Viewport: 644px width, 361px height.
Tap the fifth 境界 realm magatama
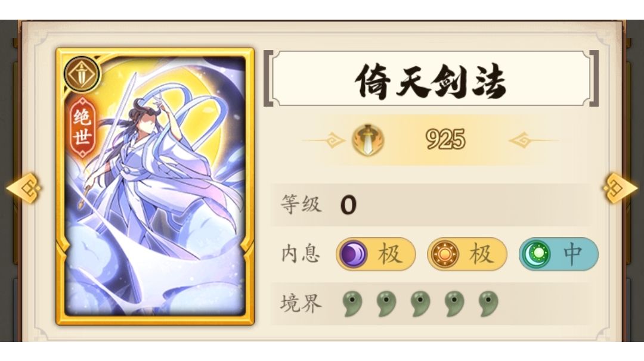(x=488, y=304)
